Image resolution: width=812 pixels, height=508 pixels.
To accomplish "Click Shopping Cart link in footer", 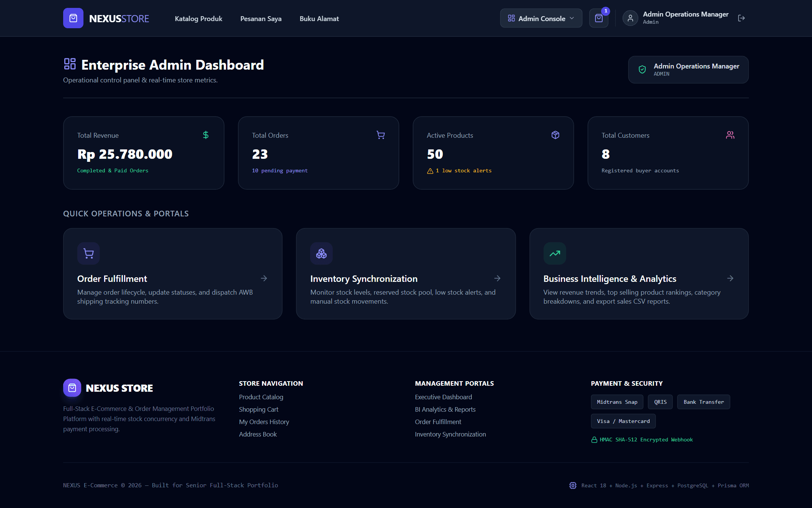I will click(259, 409).
